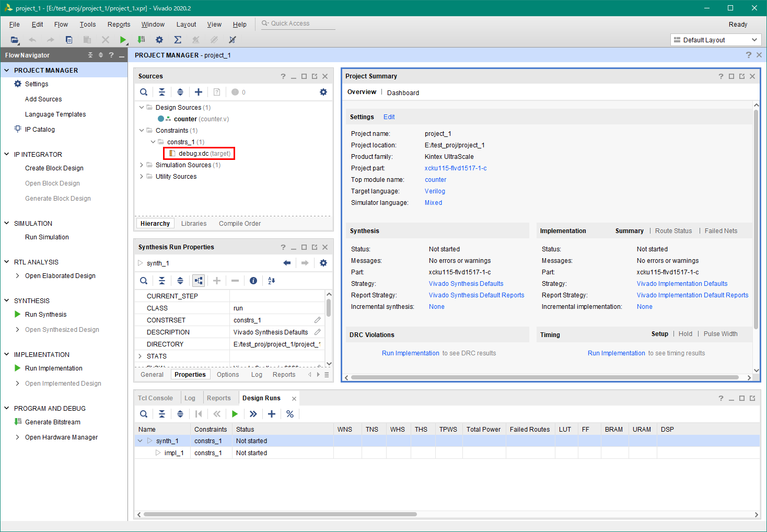Screen dimensions: 767x532
Task: Edit CONSTRSET value with pencil icon
Action: (x=318, y=320)
